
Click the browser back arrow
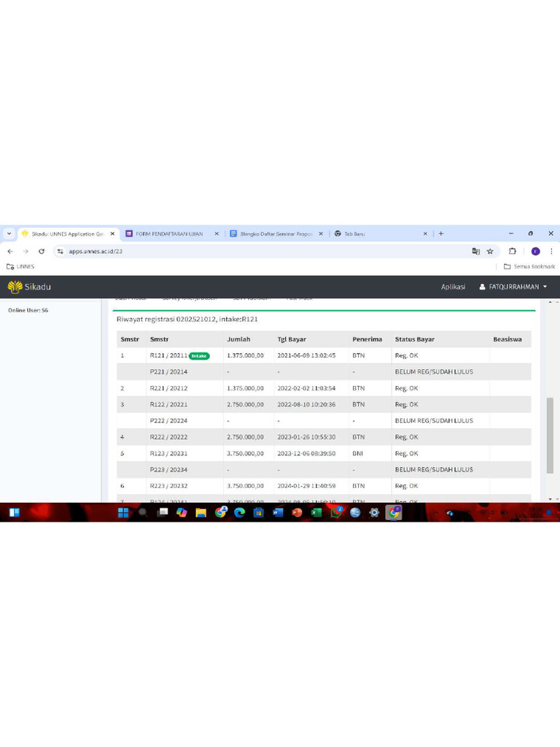pos(10,251)
